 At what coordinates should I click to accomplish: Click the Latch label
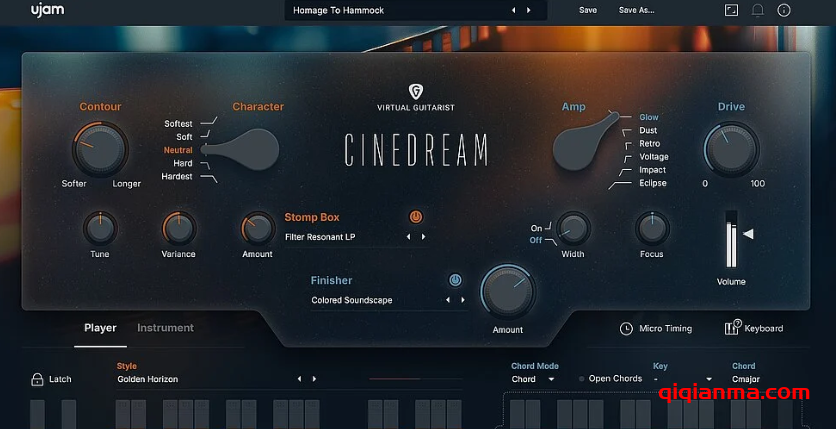pyautogui.click(x=60, y=379)
